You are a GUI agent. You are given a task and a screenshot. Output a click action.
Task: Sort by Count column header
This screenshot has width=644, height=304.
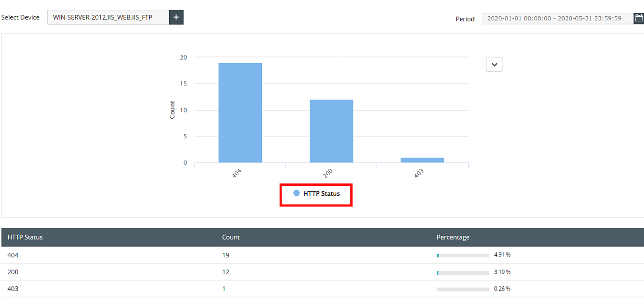pyautogui.click(x=231, y=237)
